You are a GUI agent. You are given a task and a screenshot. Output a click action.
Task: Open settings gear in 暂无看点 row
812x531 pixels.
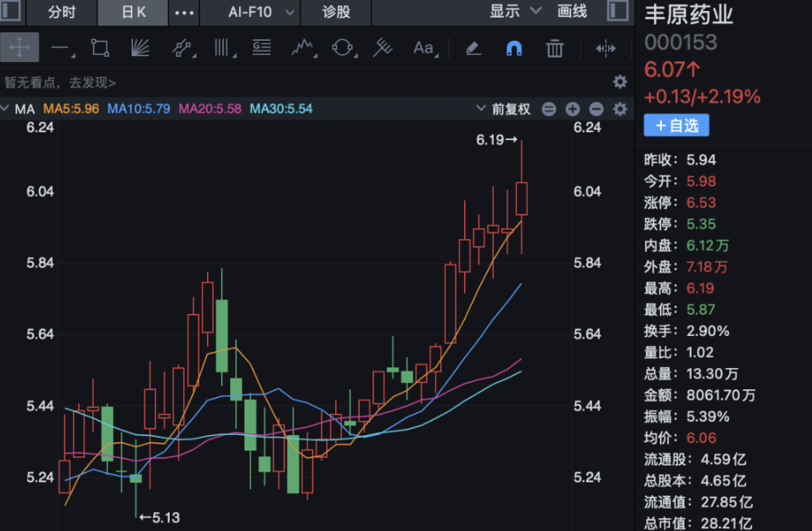click(x=620, y=81)
